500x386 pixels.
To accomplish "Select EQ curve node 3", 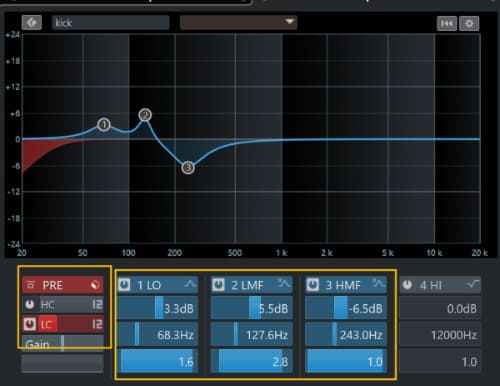I will (188, 167).
